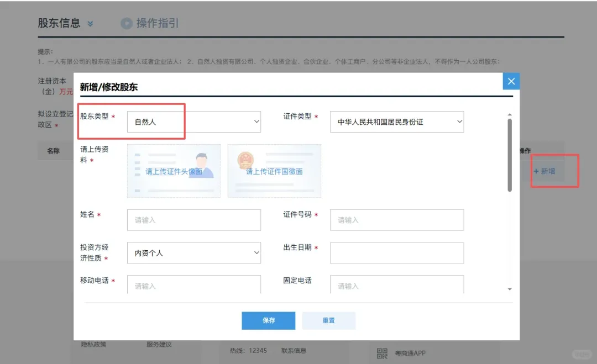Click the 出生日期 birth date field
The image size is (597, 364).
tap(396, 252)
